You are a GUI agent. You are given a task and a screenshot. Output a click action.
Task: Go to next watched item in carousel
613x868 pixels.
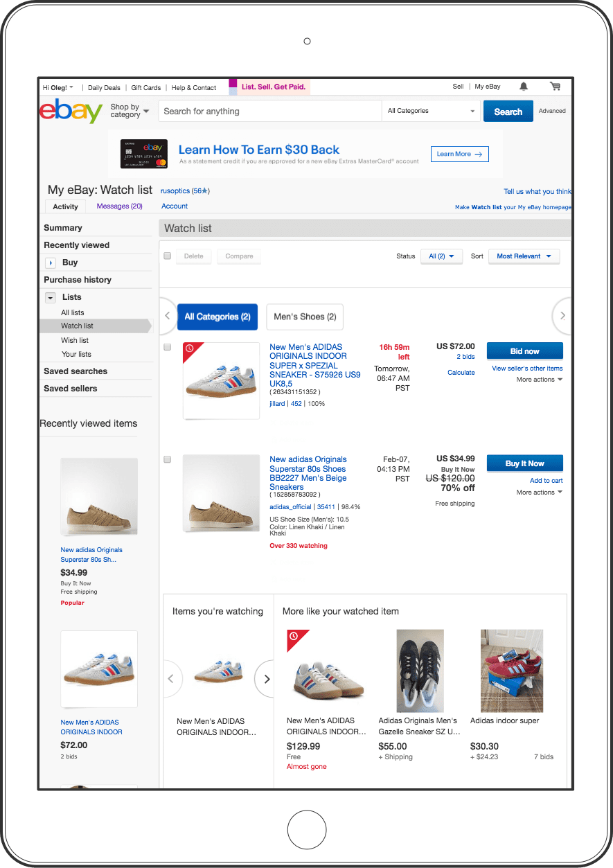(266, 679)
